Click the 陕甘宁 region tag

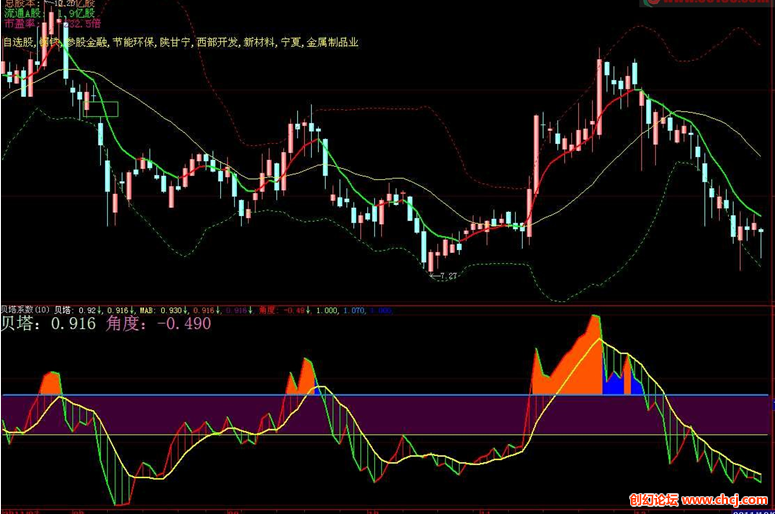tap(176, 43)
